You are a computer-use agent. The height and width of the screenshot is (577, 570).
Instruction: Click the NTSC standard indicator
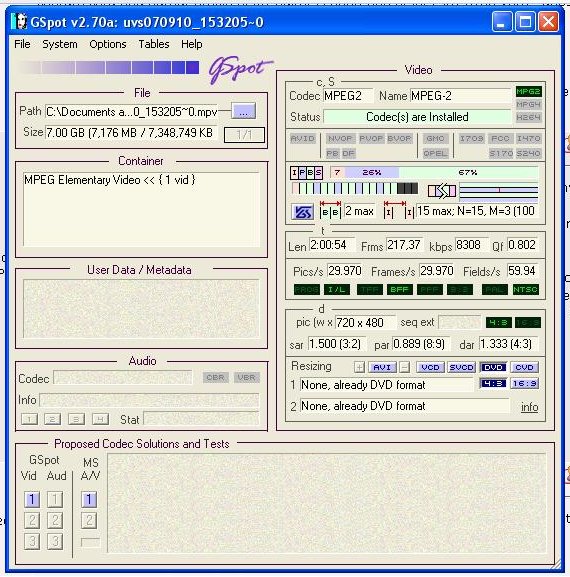coord(525,290)
